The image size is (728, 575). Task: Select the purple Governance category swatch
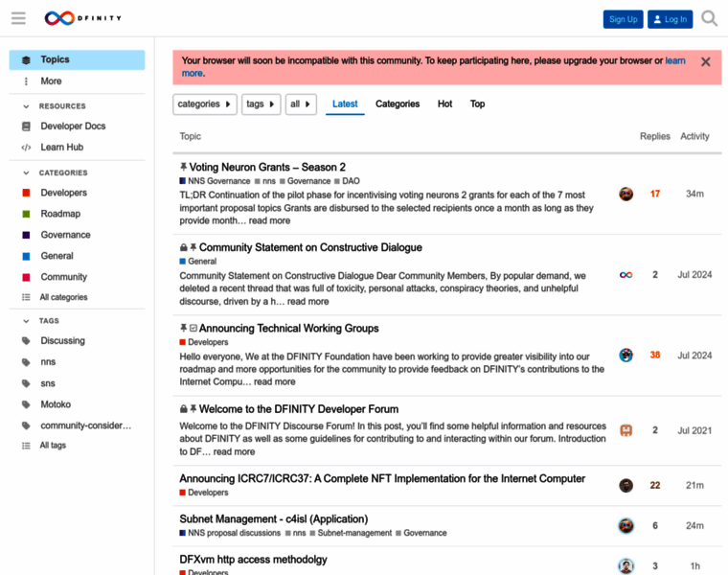click(26, 235)
